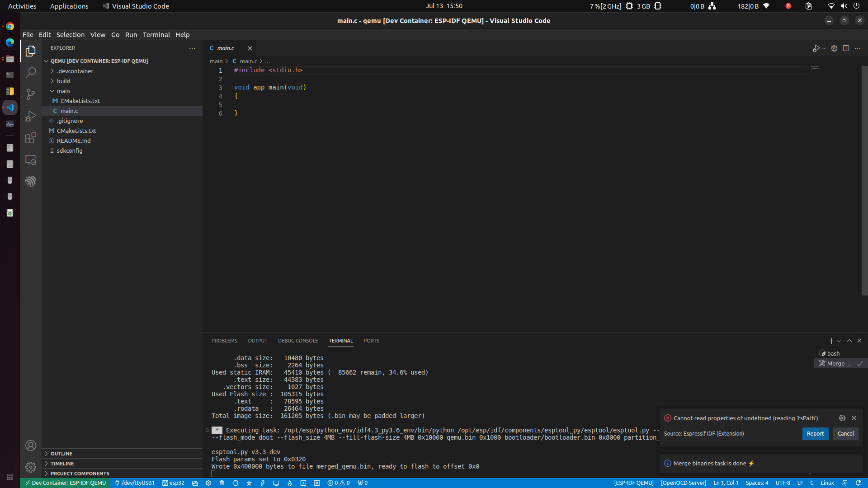
Task: Expand the build folder
Action: [x=64, y=81]
